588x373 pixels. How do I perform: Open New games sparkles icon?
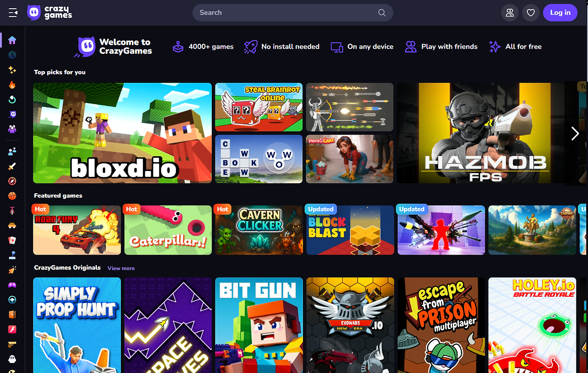pyautogui.click(x=12, y=70)
